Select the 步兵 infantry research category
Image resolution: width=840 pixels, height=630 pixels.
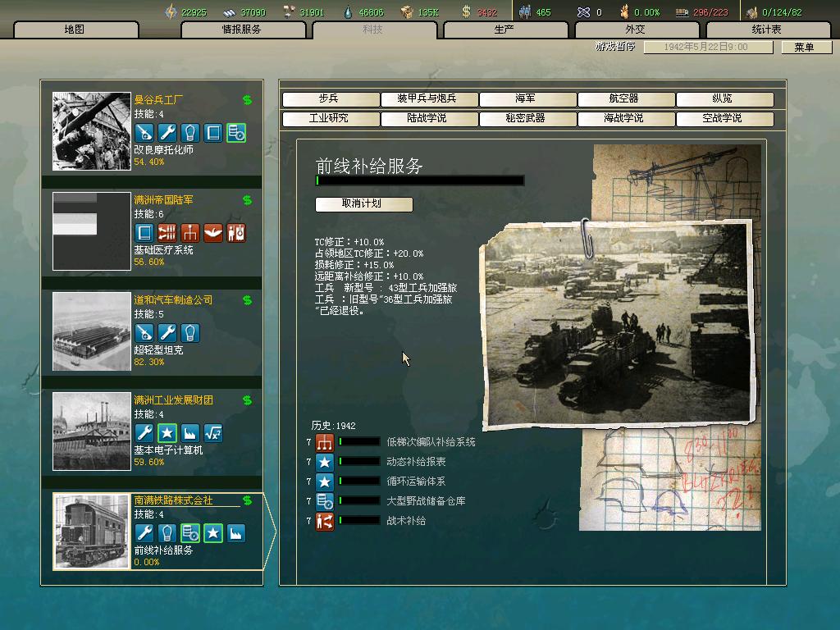point(331,99)
